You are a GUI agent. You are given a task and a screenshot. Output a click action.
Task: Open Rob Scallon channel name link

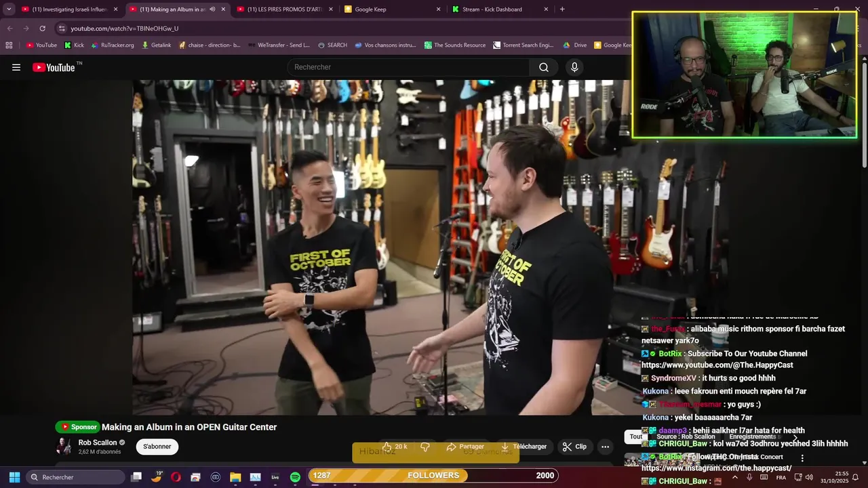pyautogui.click(x=98, y=443)
